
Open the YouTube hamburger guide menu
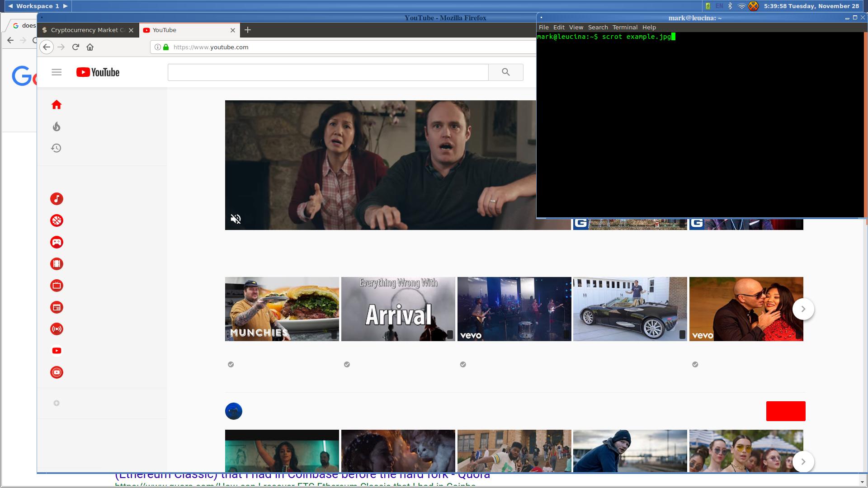click(57, 72)
